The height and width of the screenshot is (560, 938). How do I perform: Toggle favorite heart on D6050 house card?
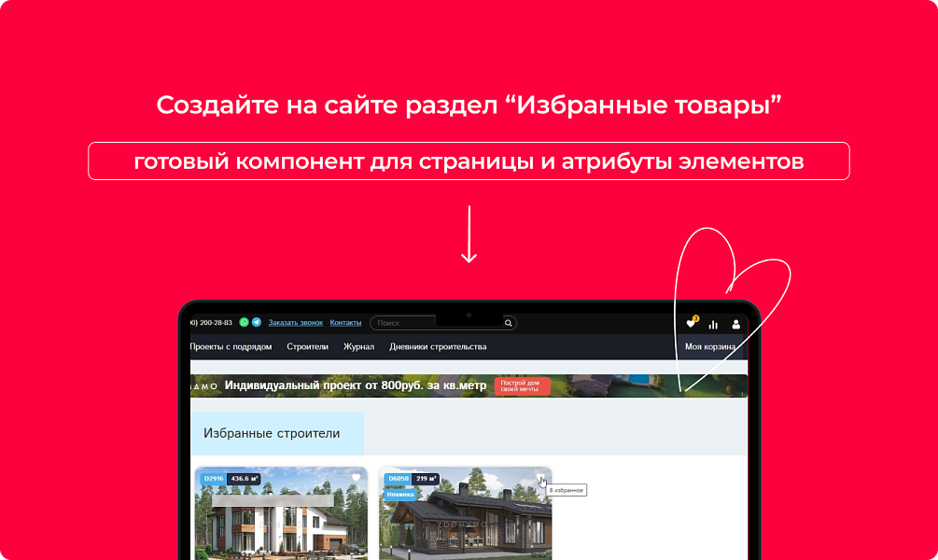tap(540, 478)
